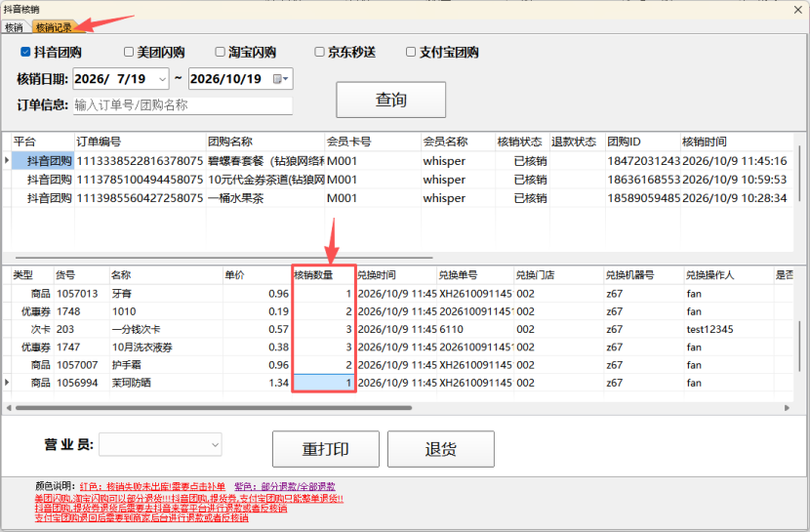The width and height of the screenshot is (810, 532).
Task: Click time cell 2026/10/9 10:28:34
Action: (735, 198)
